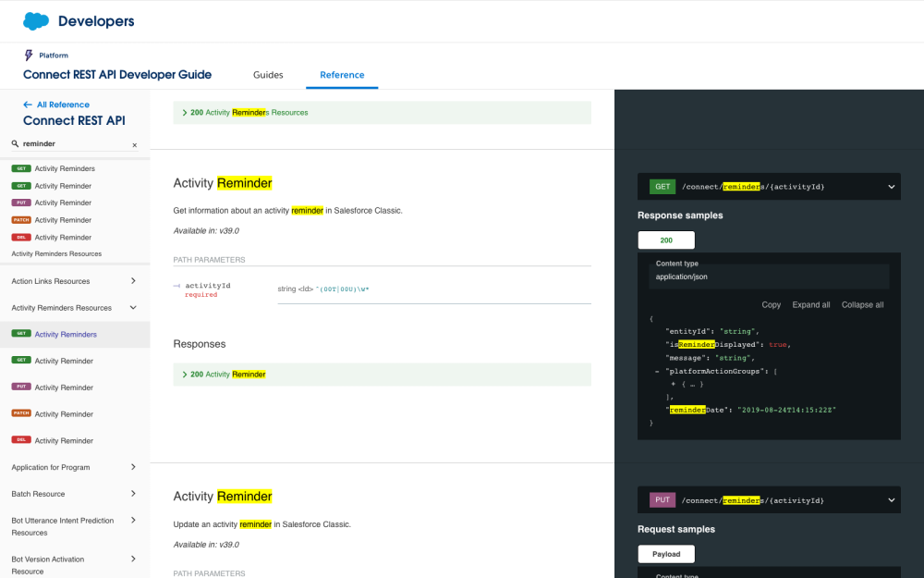Viewport: 924px width, 578px height.
Task: Collapse the platformActionGroups JSON array
Action: point(657,372)
